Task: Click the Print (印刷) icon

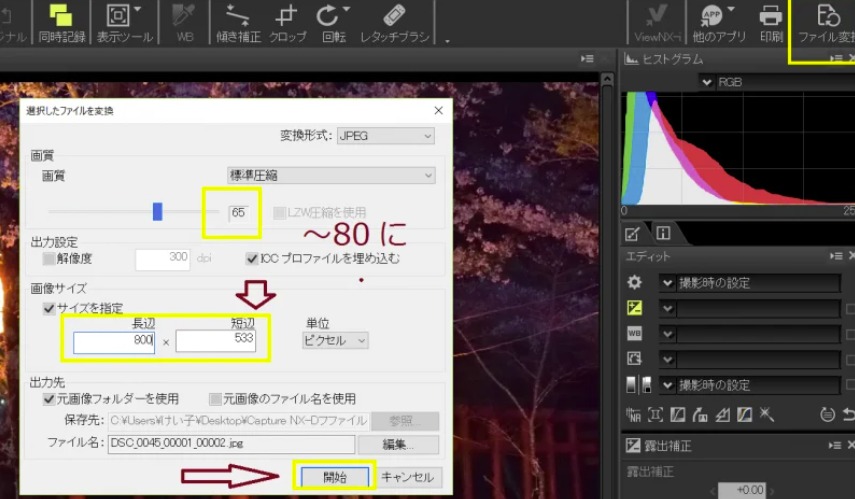Action: (x=770, y=23)
